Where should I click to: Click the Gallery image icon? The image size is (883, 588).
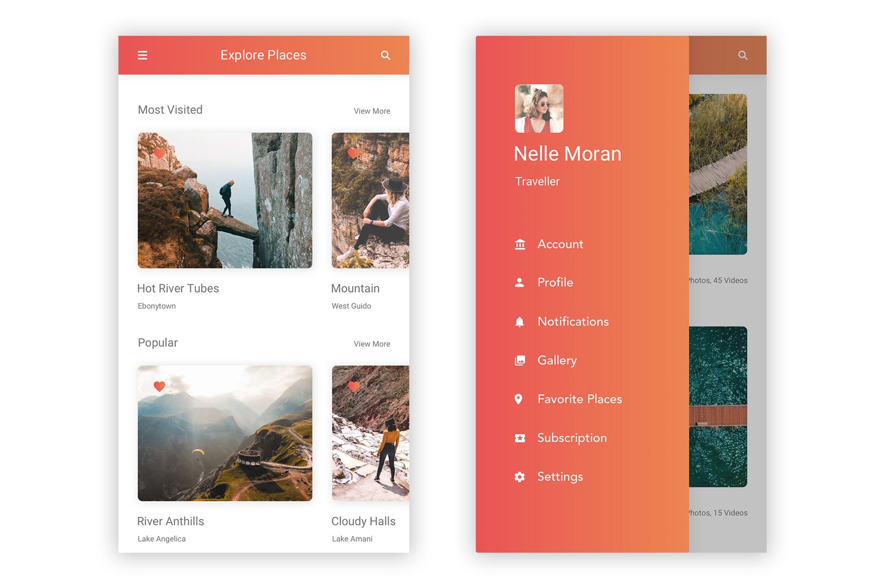pyautogui.click(x=519, y=360)
